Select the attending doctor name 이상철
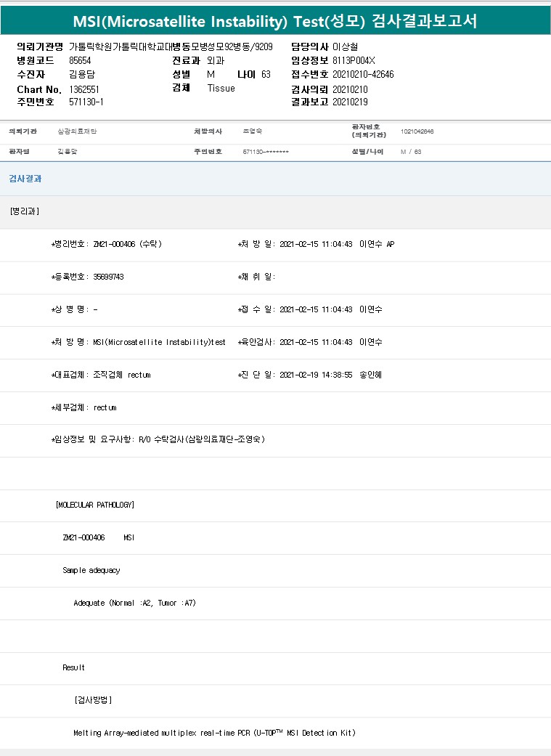 tap(345, 46)
